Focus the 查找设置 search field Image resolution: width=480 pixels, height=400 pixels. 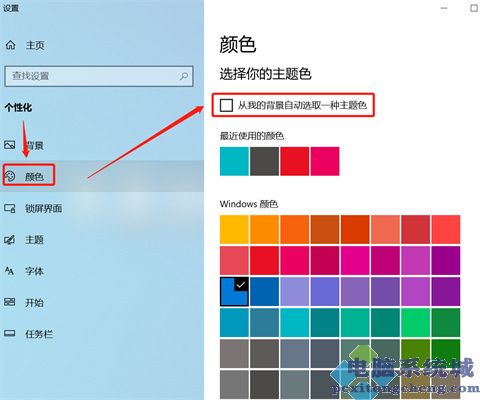(99, 76)
